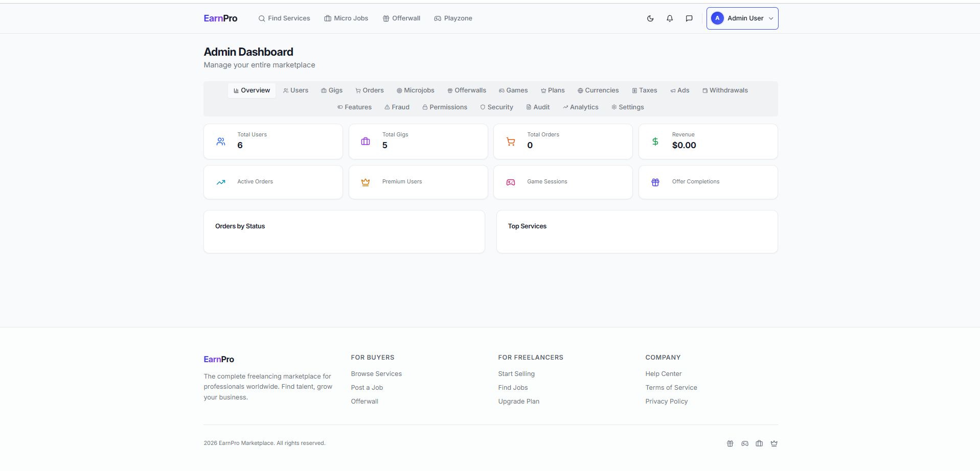
Task: Open Find Services in top navigation
Action: click(x=284, y=18)
